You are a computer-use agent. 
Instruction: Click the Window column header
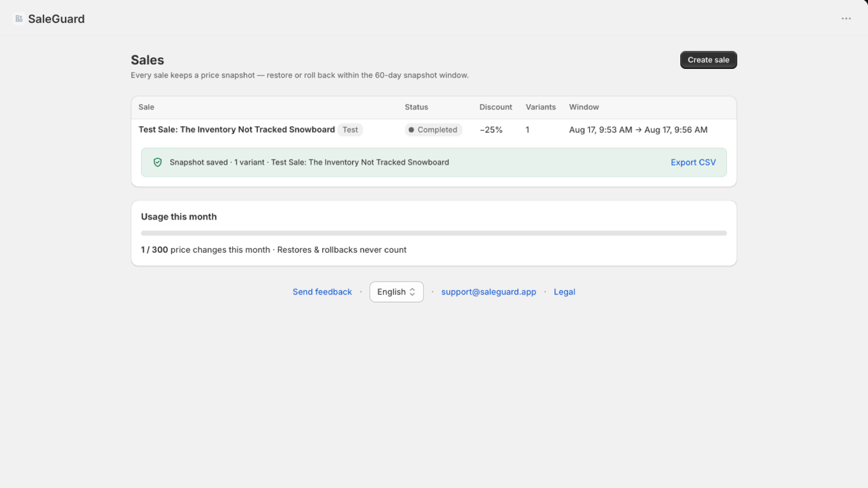click(x=584, y=107)
